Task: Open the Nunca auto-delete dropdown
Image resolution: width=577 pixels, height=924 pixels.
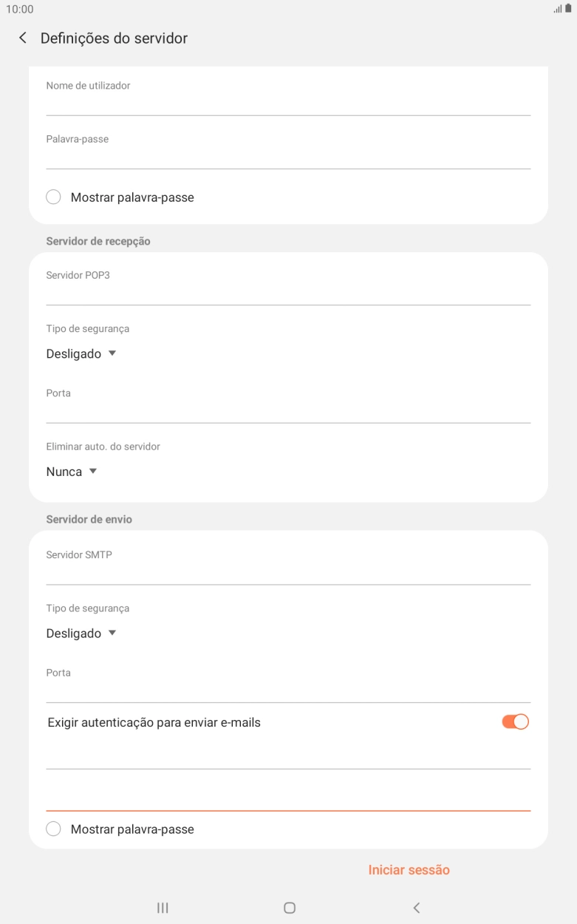Action: (x=71, y=471)
